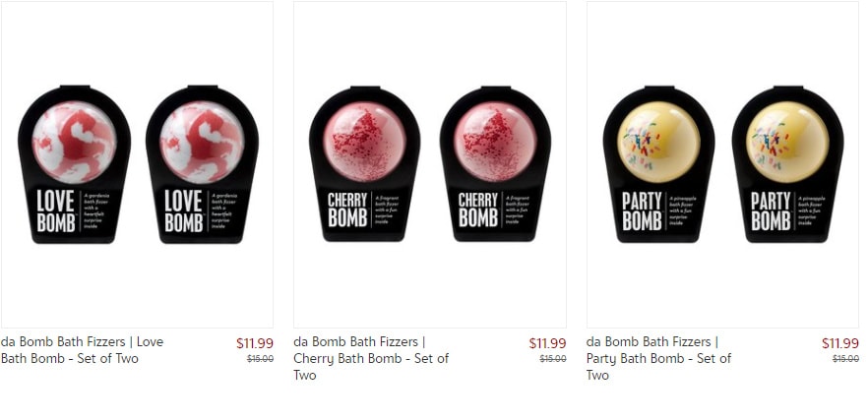The width and height of the screenshot is (868, 420).
Task: View the left Party Bomb package image
Action: (x=658, y=164)
